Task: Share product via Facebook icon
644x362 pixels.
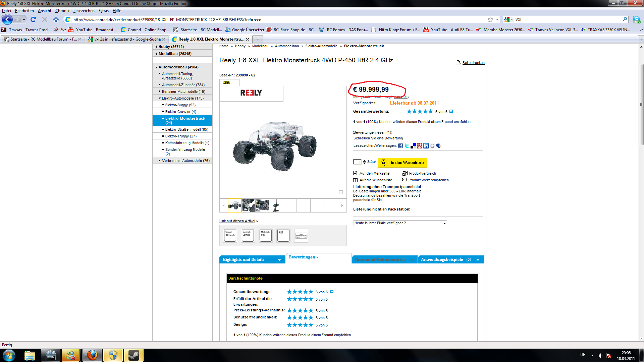Action: (x=400, y=146)
